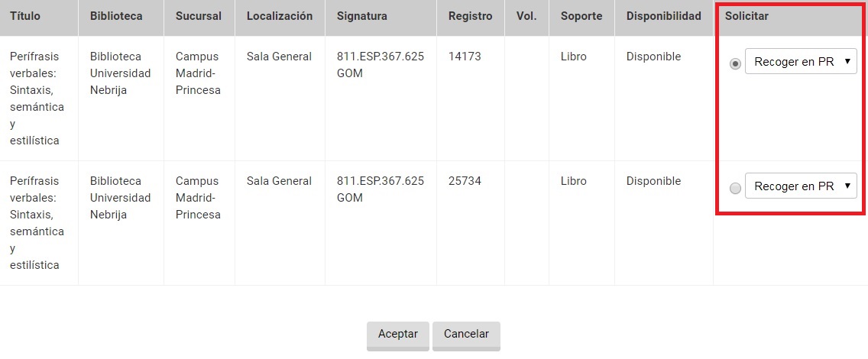Viewport: 868px width, 359px height.
Task: Click the Signatura column header
Action: (x=362, y=16)
